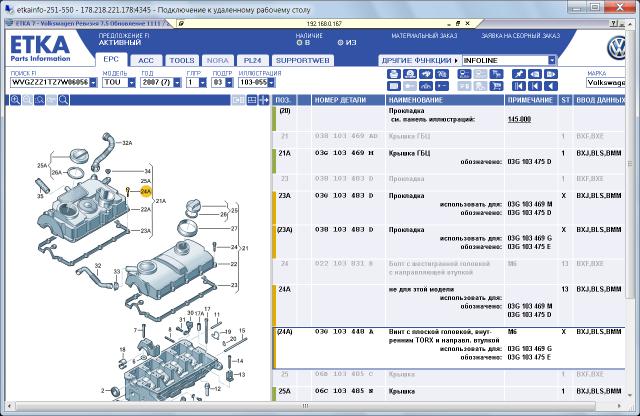The width and height of the screenshot is (640, 416).
Task: Click pin icon on remote connection bar
Action: [182, 24]
